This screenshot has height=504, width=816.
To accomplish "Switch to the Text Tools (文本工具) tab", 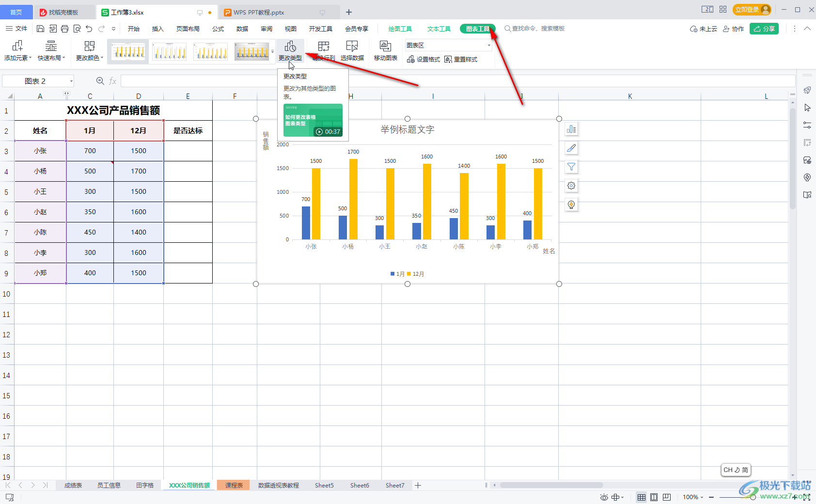I will point(439,29).
